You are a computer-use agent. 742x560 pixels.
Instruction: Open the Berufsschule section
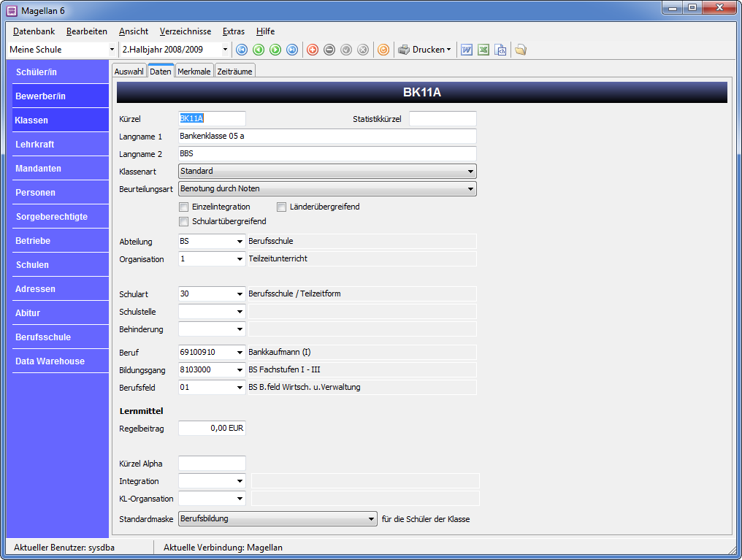click(61, 337)
